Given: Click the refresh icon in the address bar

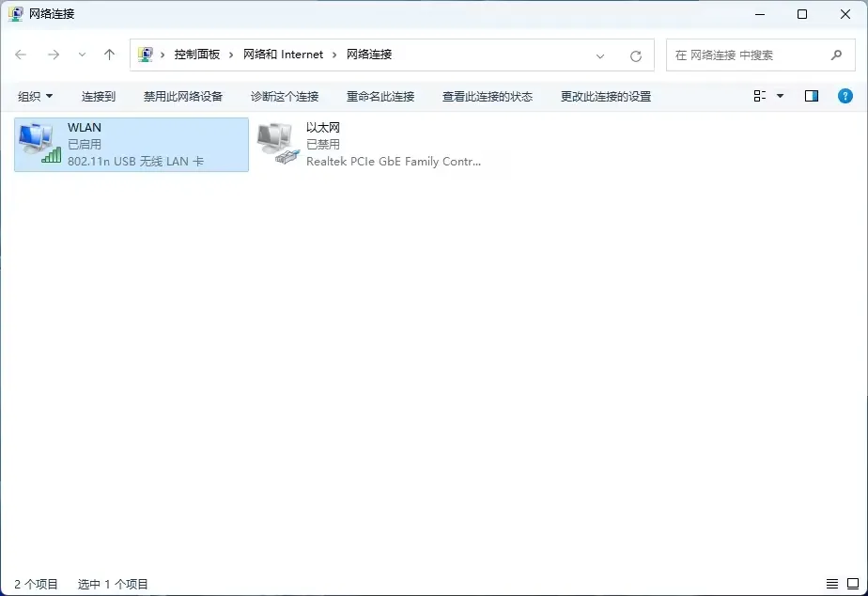Looking at the screenshot, I should (x=637, y=55).
